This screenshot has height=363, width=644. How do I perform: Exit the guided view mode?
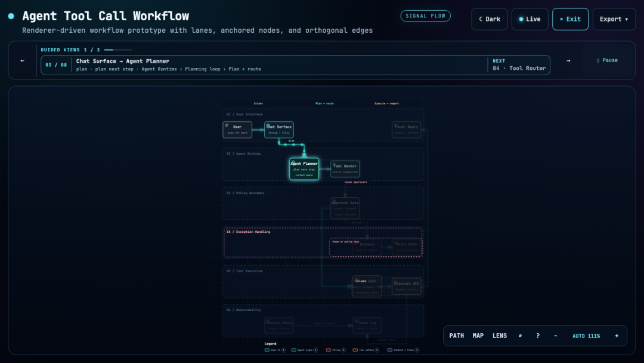pos(570,19)
